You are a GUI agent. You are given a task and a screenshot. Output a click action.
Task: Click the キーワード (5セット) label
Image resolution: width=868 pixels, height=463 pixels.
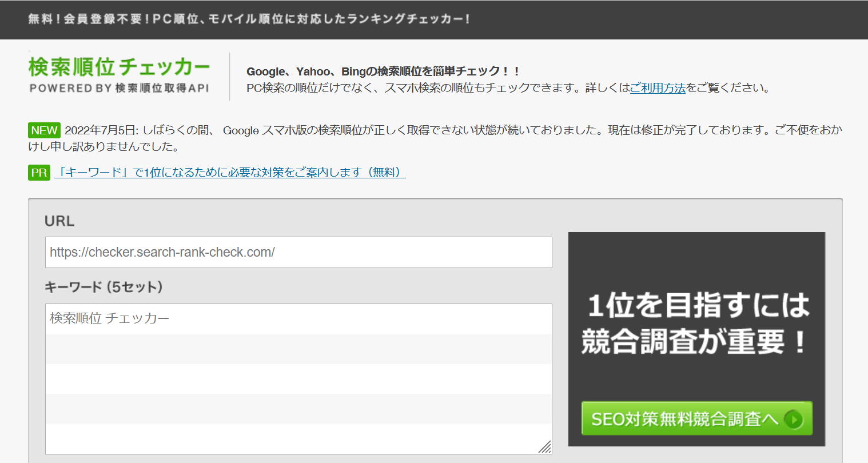[103, 287]
